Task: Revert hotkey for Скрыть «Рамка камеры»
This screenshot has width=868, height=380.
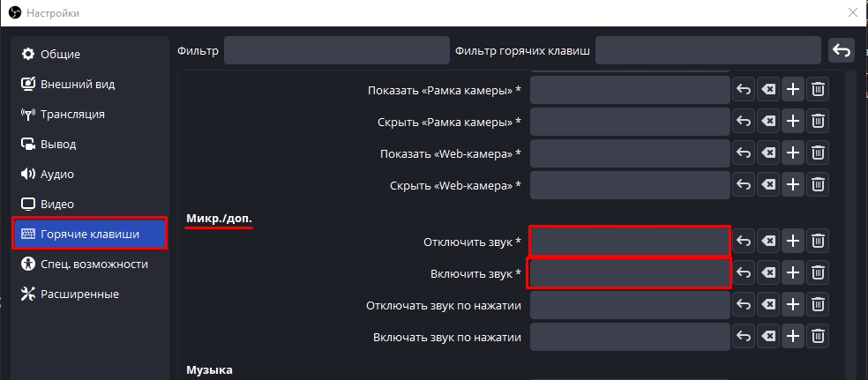Action: tap(744, 121)
